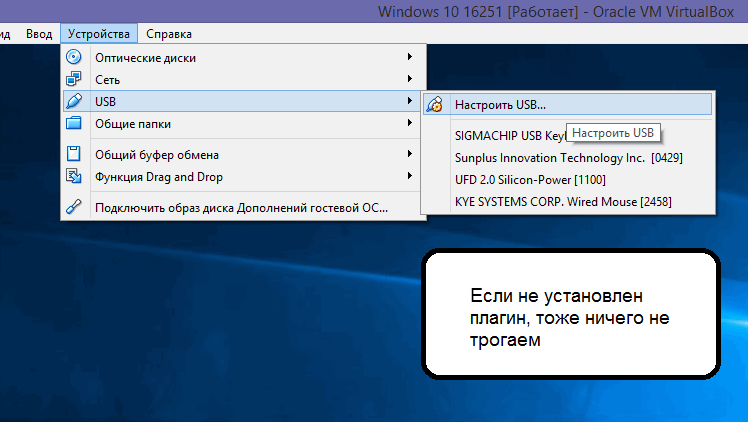Click the shared clipboard icon
Screen dimensions: 748x422
(73, 154)
